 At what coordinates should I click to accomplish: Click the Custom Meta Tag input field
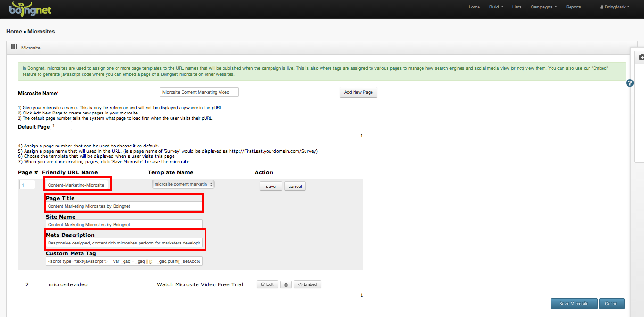pyautogui.click(x=124, y=261)
